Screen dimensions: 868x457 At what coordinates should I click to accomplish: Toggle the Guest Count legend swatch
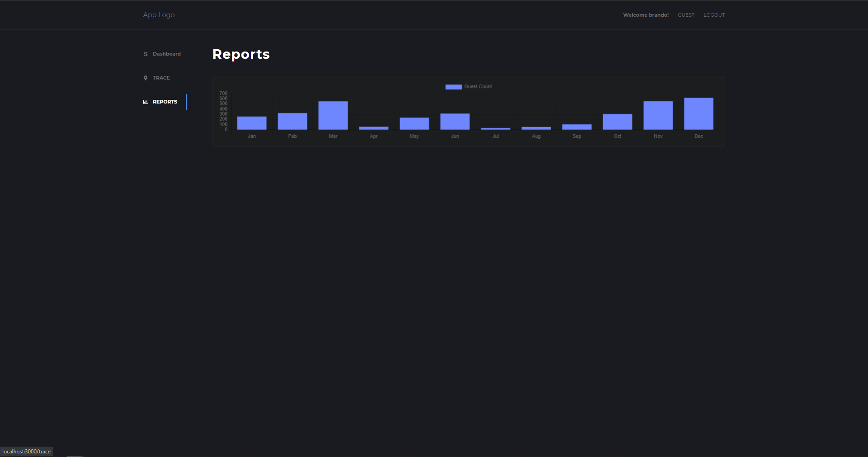[453, 87]
